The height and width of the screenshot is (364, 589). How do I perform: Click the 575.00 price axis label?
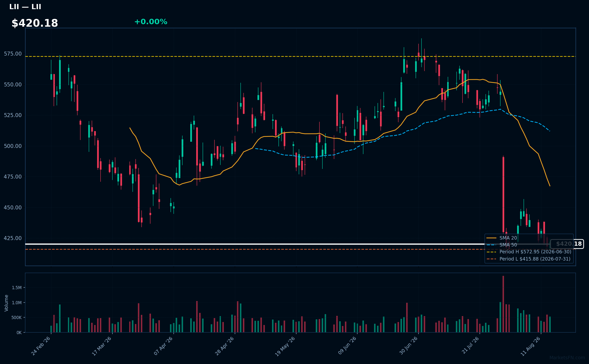(13, 54)
